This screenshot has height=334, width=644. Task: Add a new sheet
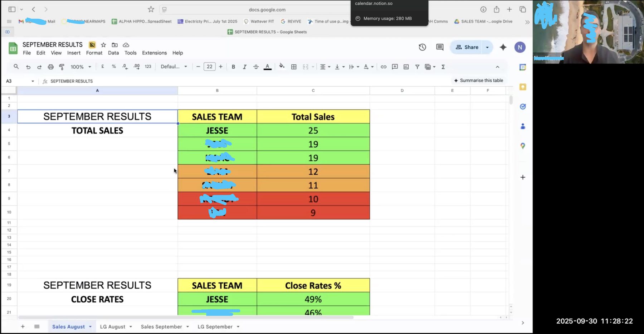23,326
